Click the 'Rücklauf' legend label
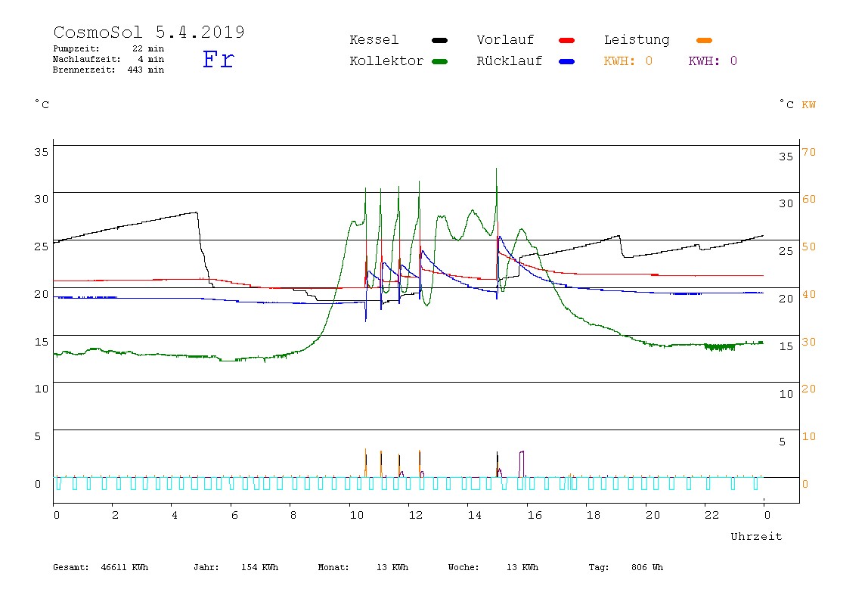Screen dimensions: 868x614 510,61
